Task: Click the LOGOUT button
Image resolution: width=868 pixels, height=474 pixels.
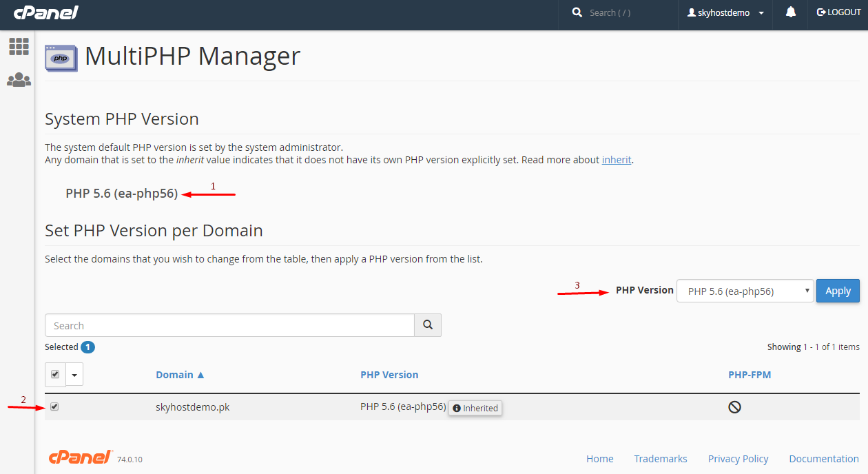Action: pyautogui.click(x=839, y=12)
